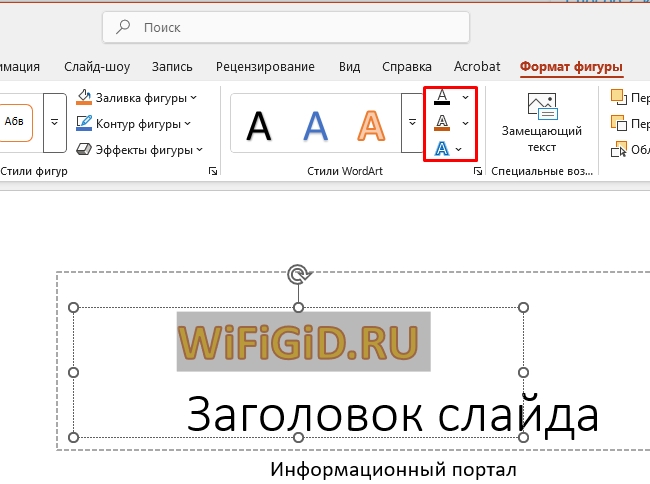Image resolution: width=650 pixels, height=484 pixels.
Task: Apply the orange outlined WordArt style A
Action: [x=371, y=126]
